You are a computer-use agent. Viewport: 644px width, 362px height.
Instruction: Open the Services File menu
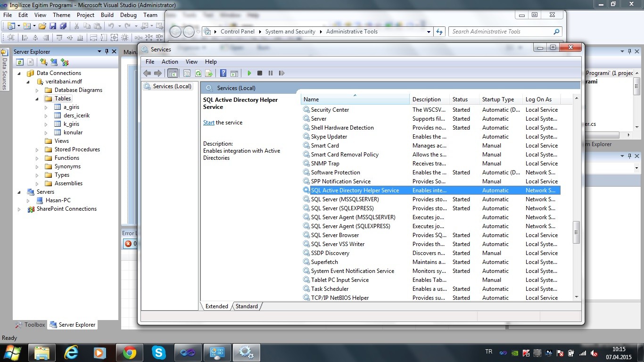(x=150, y=62)
